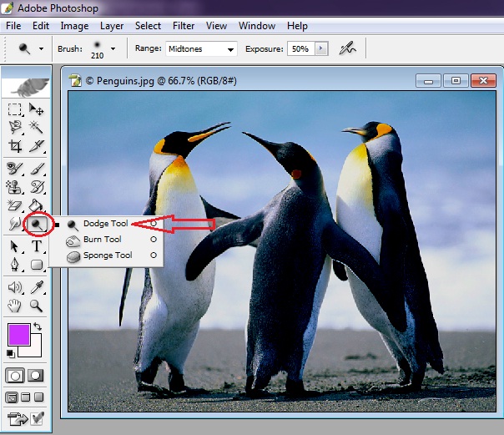
Task: Open the Image menu
Action: point(74,26)
